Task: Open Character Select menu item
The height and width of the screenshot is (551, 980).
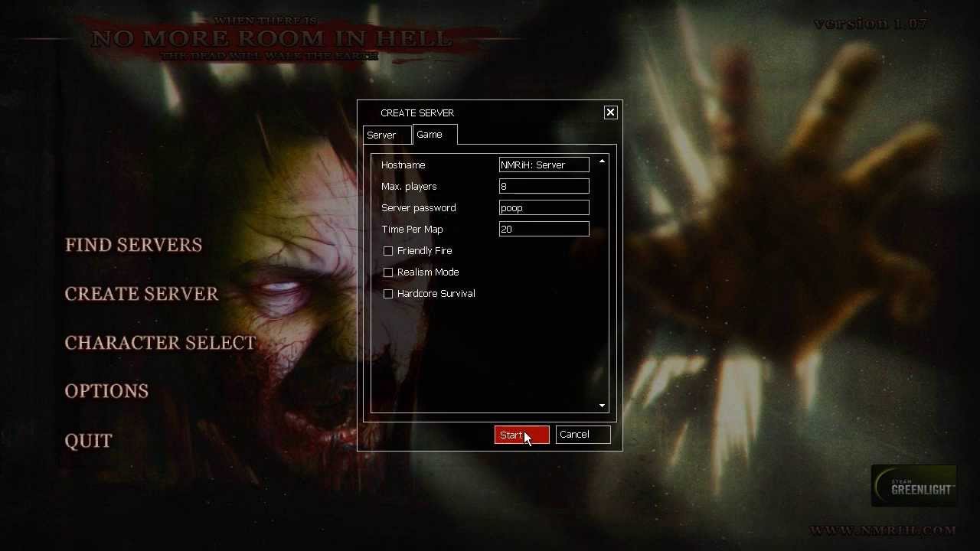Action: tap(160, 343)
